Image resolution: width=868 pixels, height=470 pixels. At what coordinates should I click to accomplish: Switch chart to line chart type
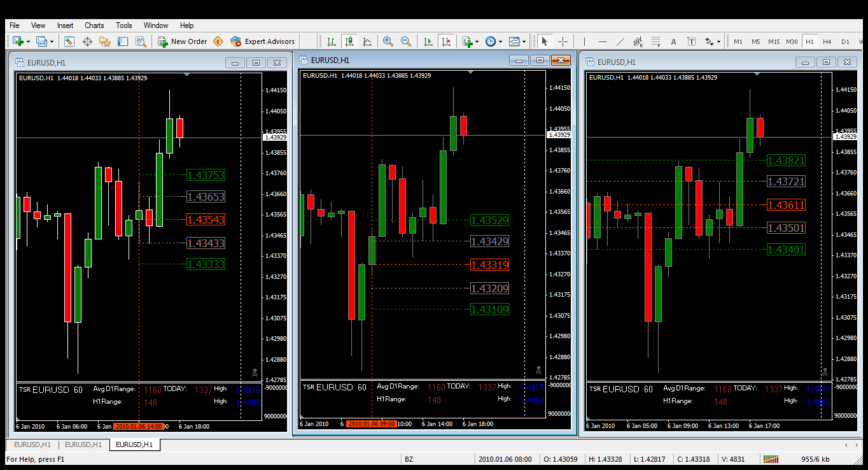pyautogui.click(x=367, y=41)
